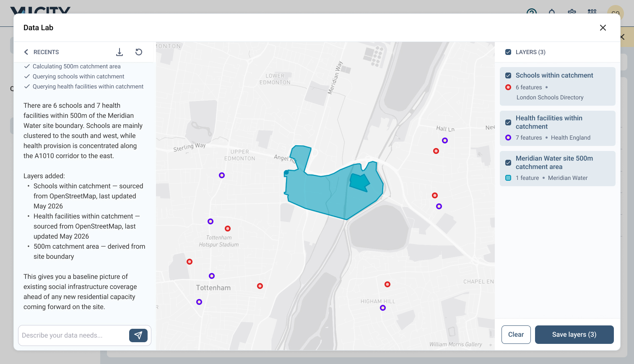Viewport: 634px width, 364px height.
Task: Click the teal swatch for catchment area layer
Action: pyautogui.click(x=508, y=178)
